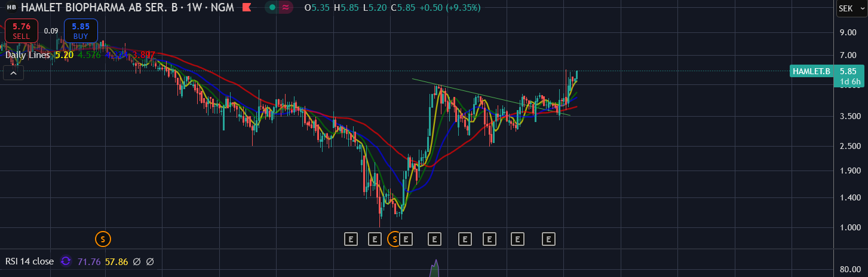Click the open price value O5.35
Screen dimensions: 868x277
[317, 8]
